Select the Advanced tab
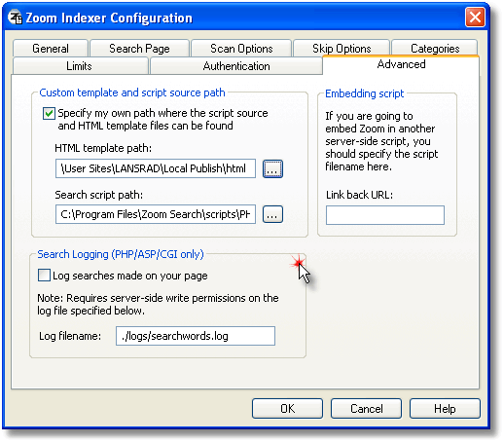The height and width of the screenshot is (443, 504). coord(401,64)
